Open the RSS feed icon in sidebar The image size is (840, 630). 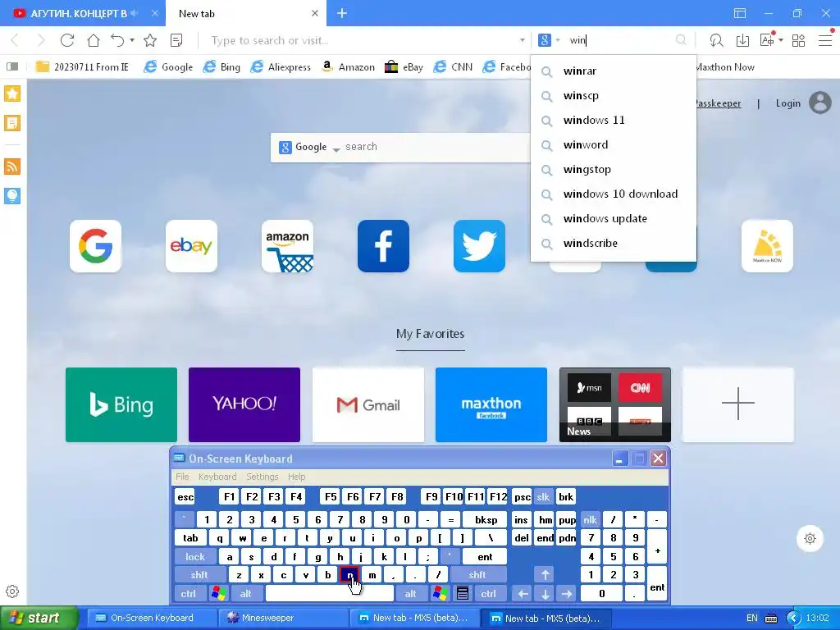[12, 167]
